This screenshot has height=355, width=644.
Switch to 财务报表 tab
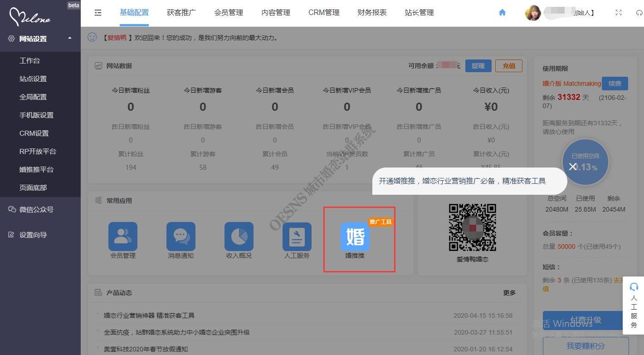[x=372, y=13]
